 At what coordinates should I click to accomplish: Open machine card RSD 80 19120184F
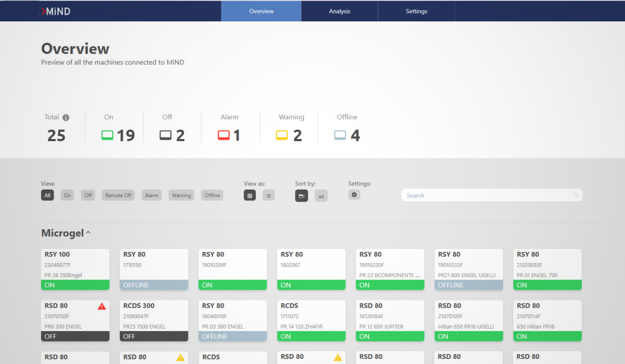point(390,321)
